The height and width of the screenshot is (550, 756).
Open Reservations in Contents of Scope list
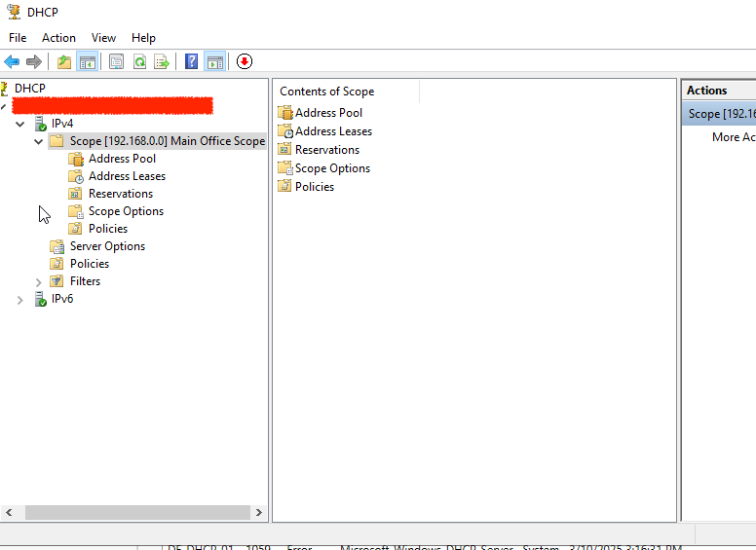(326, 150)
